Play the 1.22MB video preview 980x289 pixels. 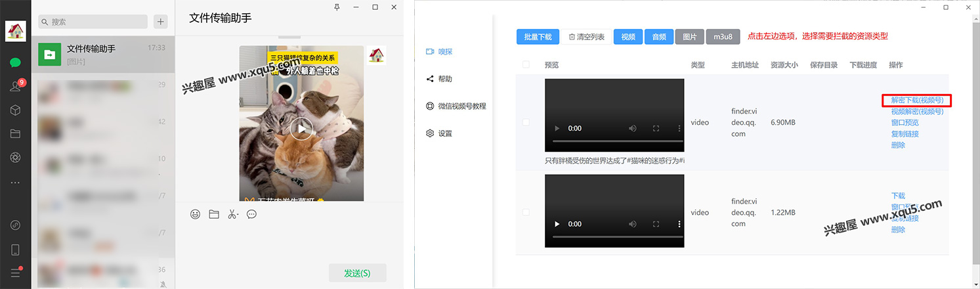(557, 224)
